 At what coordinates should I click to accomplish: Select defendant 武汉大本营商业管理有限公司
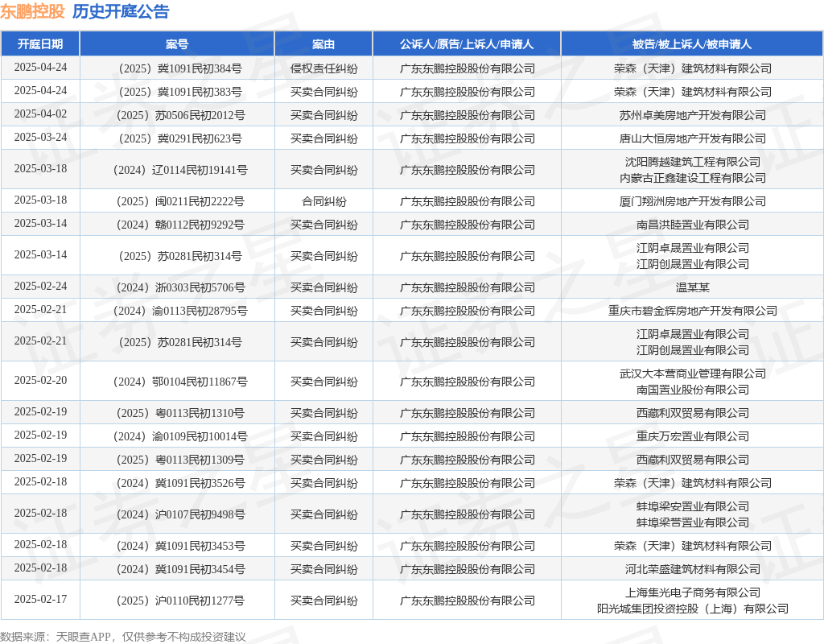(x=692, y=374)
